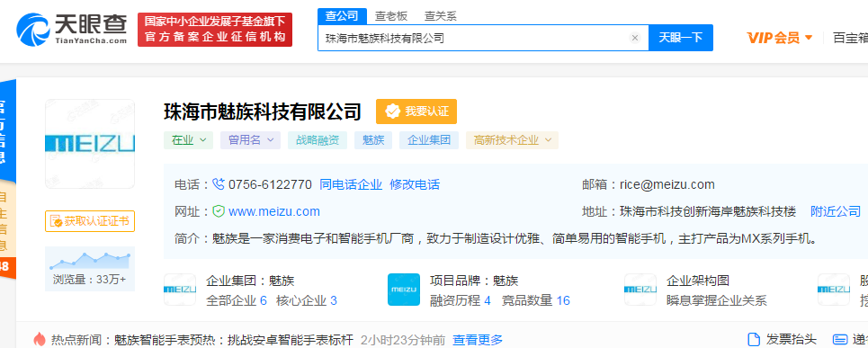Click the phone icon beside 0756-6122770
Viewport: 868px width, 348px height.
pos(219,184)
